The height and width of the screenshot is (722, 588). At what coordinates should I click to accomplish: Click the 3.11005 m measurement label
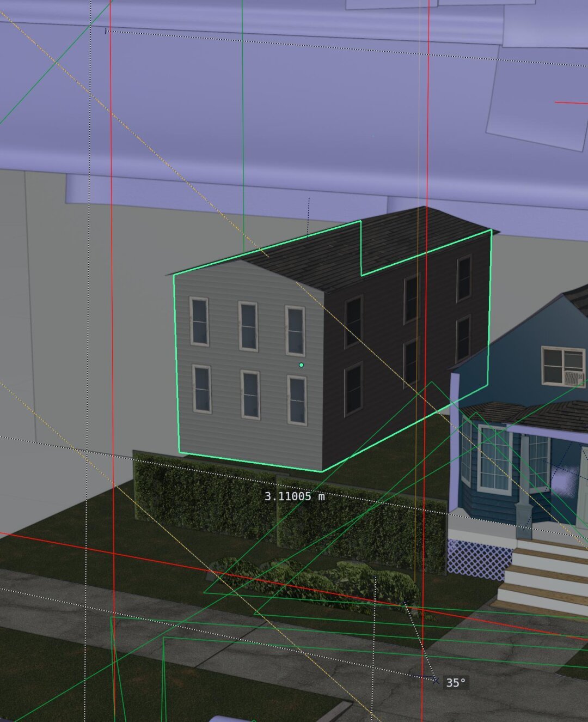pos(294,496)
